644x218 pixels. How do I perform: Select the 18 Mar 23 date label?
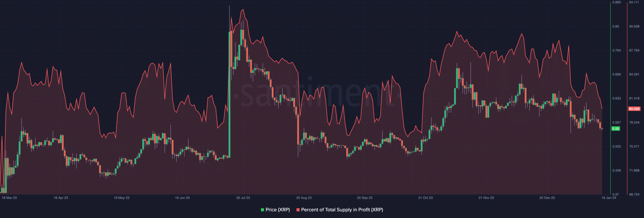click(9, 198)
